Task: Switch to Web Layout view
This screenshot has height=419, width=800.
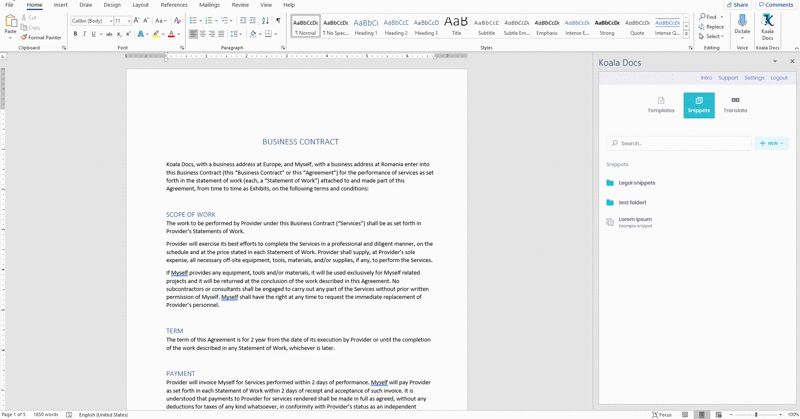Action: (x=718, y=415)
